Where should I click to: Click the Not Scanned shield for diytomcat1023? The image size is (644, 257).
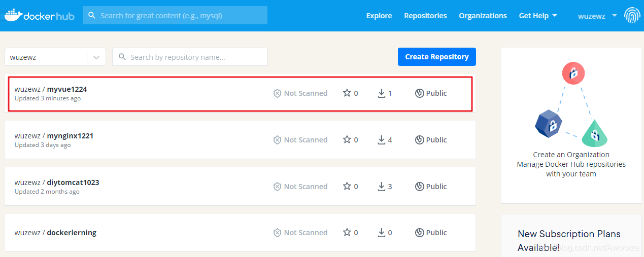click(x=277, y=187)
